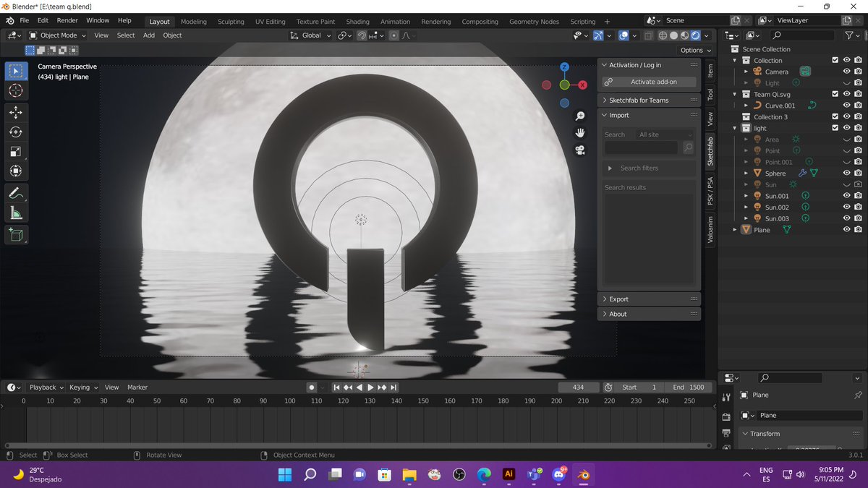
Task: Expand the Export panel
Action: [x=649, y=299]
